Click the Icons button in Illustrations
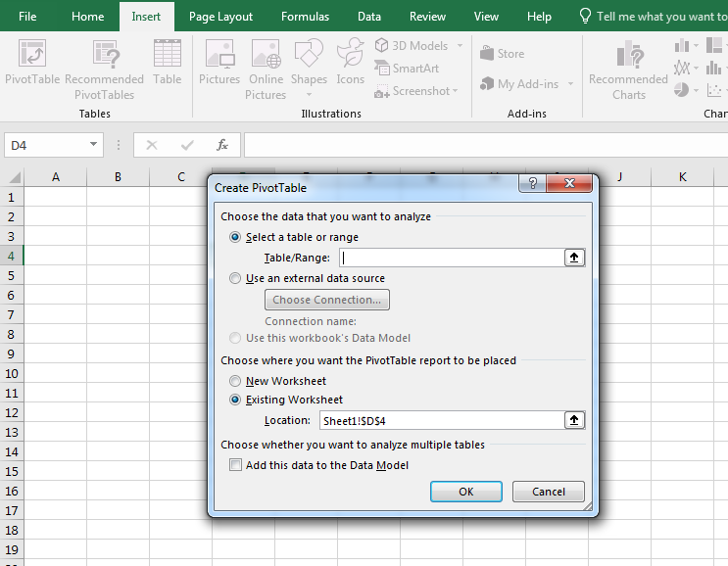 tap(351, 62)
